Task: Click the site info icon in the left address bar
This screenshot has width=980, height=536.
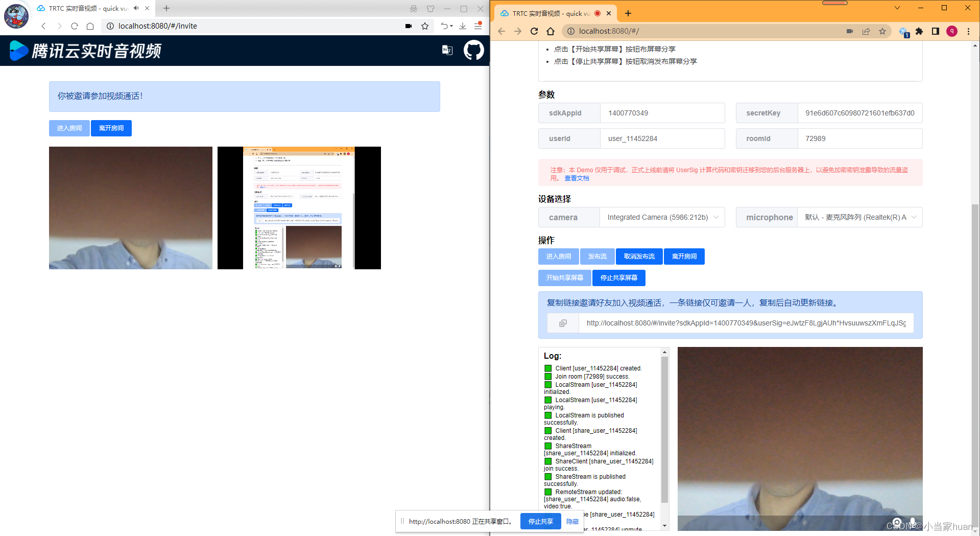Action: pos(110,26)
